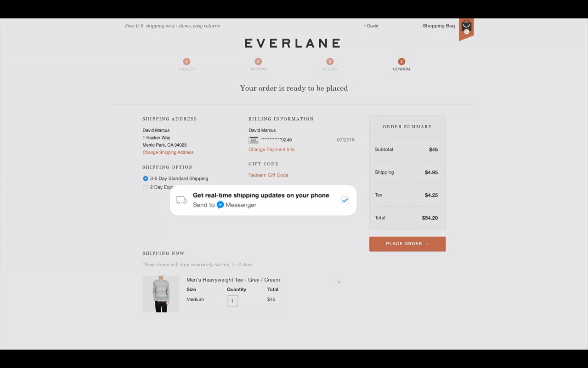
Task: Click the Men's Heavyweight Tee product name
Action: pyautogui.click(x=233, y=280)
